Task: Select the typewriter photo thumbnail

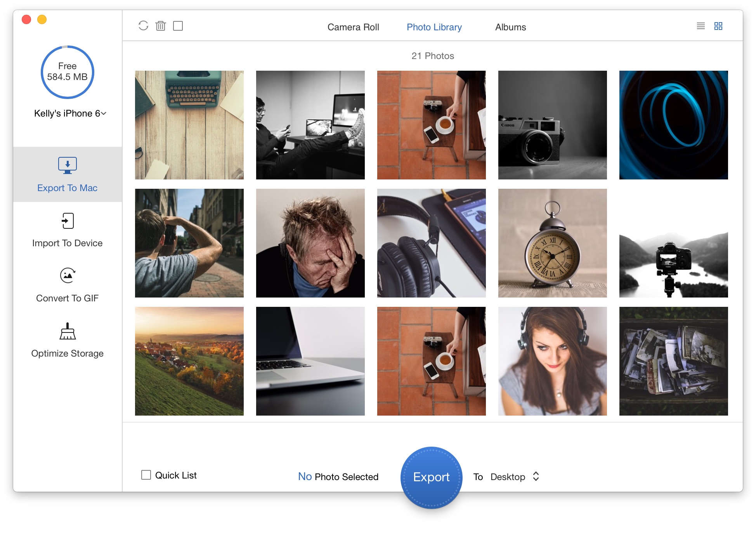Action: coord(189,125)
